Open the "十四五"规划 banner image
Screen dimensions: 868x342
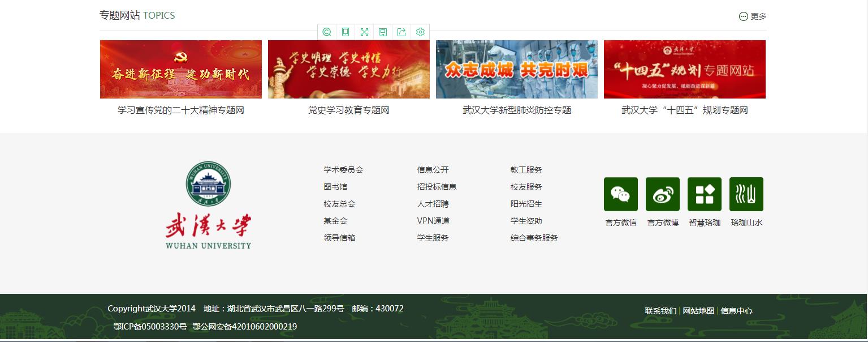coord(685,69)
